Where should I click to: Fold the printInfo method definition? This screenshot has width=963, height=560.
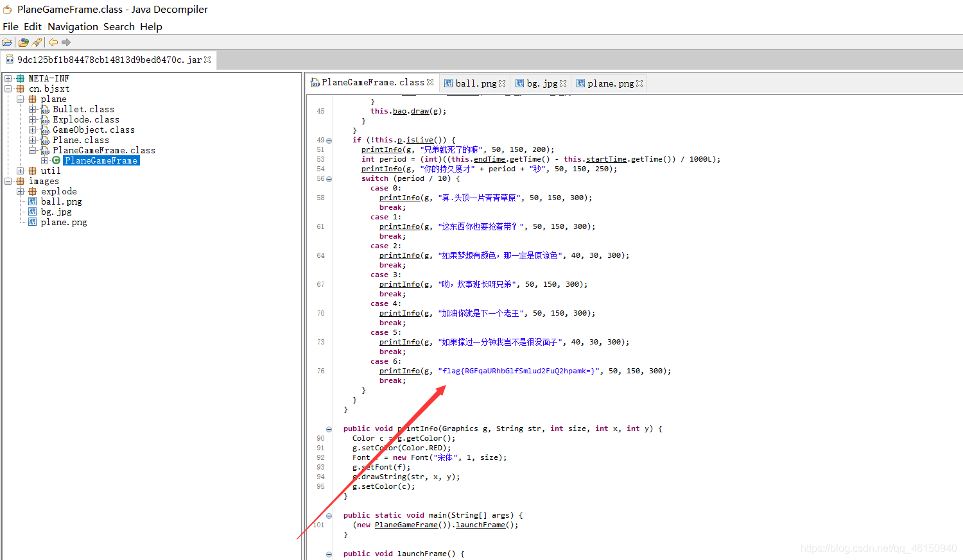tap(329, 429)
